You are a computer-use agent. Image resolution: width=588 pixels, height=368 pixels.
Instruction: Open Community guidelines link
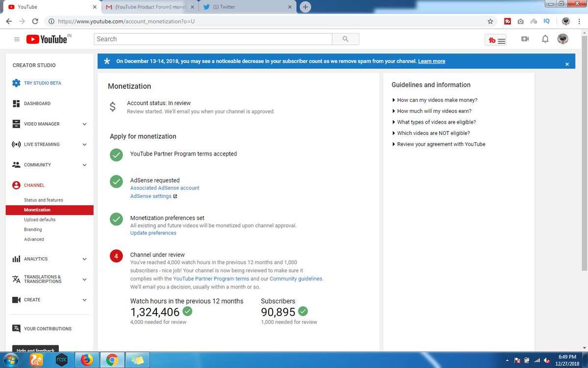pyautogui.click(x=296, y=279)
